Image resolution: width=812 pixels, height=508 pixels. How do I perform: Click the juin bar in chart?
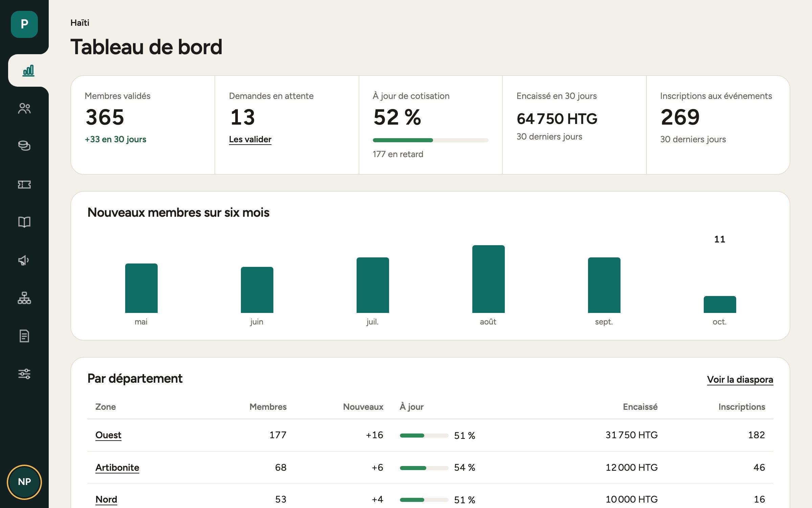(257, 290)
